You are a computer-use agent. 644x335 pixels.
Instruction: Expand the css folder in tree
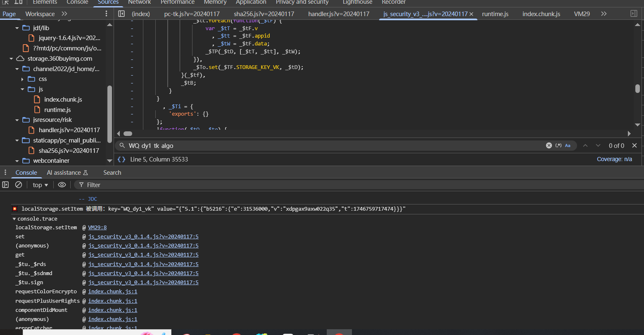(x=22, y=79)
